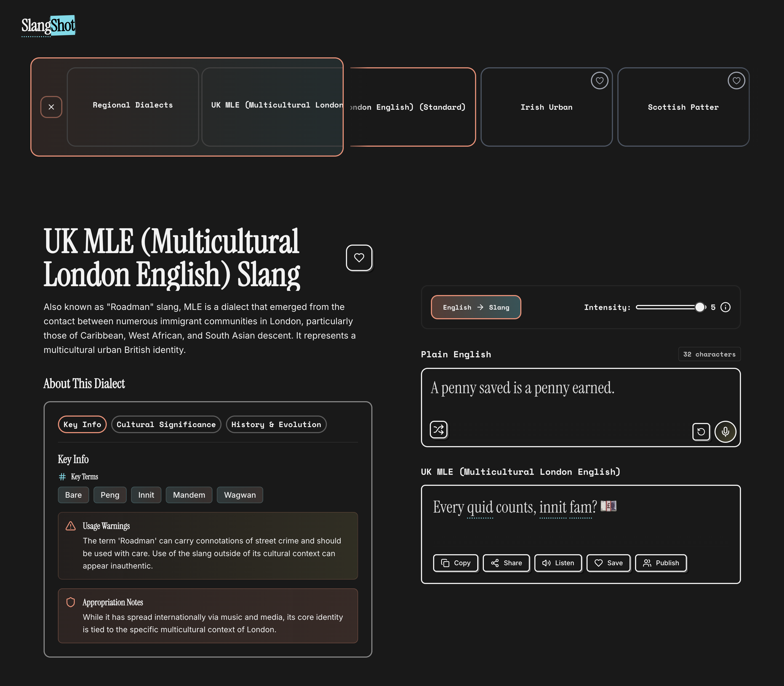This screenshot has width=784, height=686.
Task: Activate the microphone voice input
Action: click(725, 432)
